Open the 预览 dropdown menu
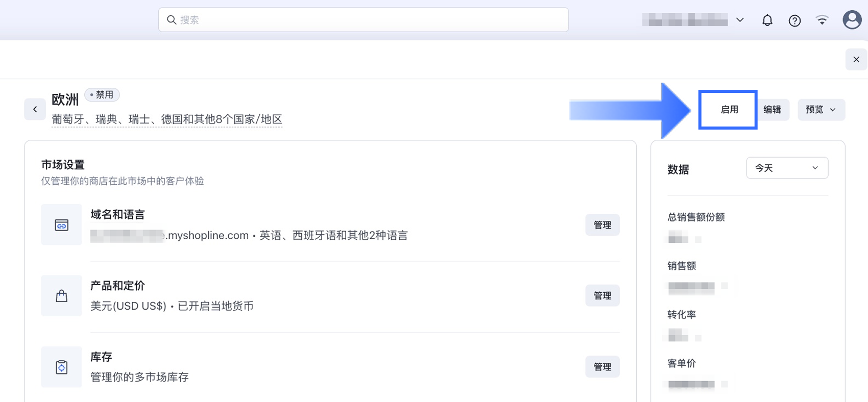This screenshot has width=868, height=402. coord(821,110)
